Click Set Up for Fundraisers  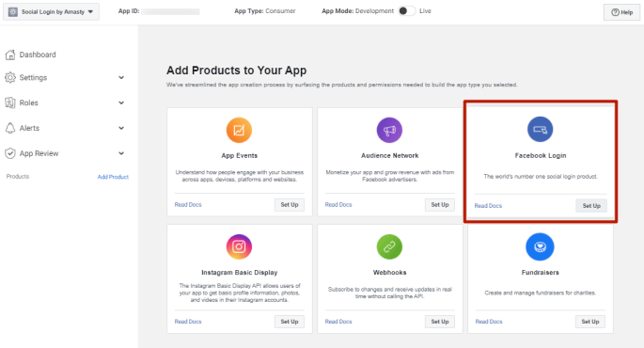(590, 322)
